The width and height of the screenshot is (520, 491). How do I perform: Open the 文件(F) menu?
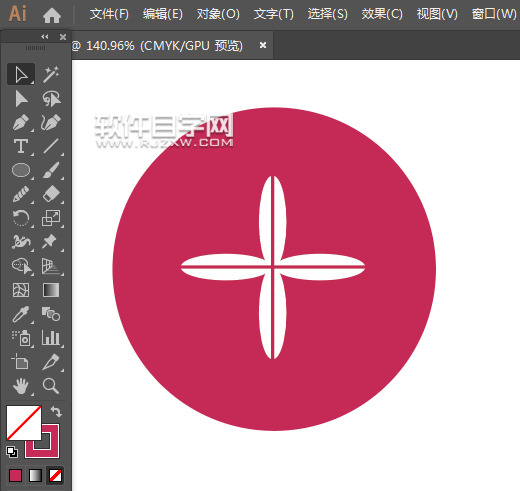point(109,14)
